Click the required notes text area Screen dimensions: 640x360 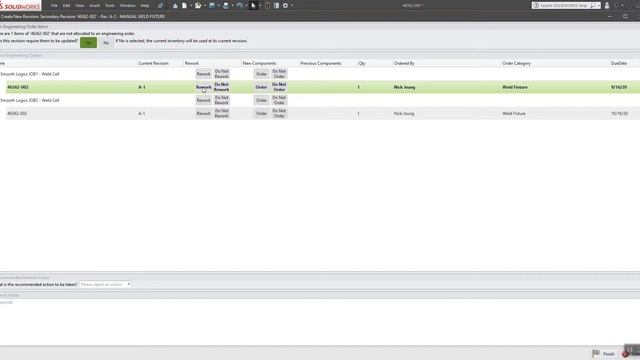[320, 322]
